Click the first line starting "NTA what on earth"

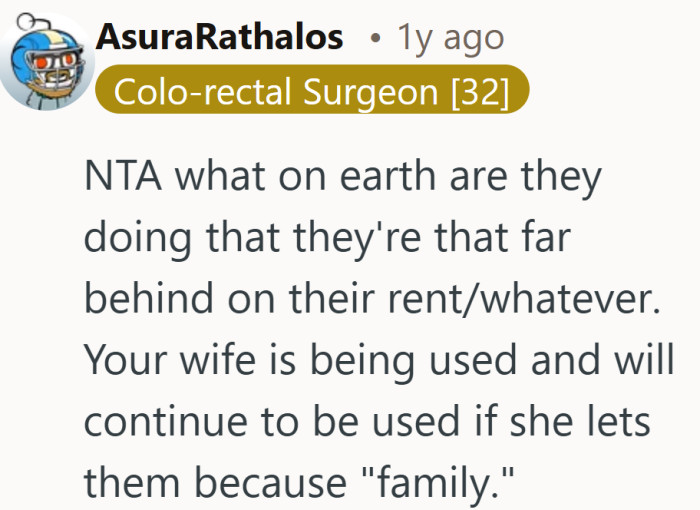(x=343, y=179)
